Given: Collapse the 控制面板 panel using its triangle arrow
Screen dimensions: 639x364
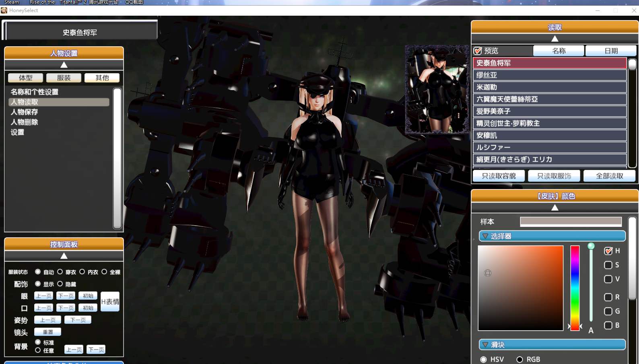Looking at the screenshot, I should [x=64, y=256].
